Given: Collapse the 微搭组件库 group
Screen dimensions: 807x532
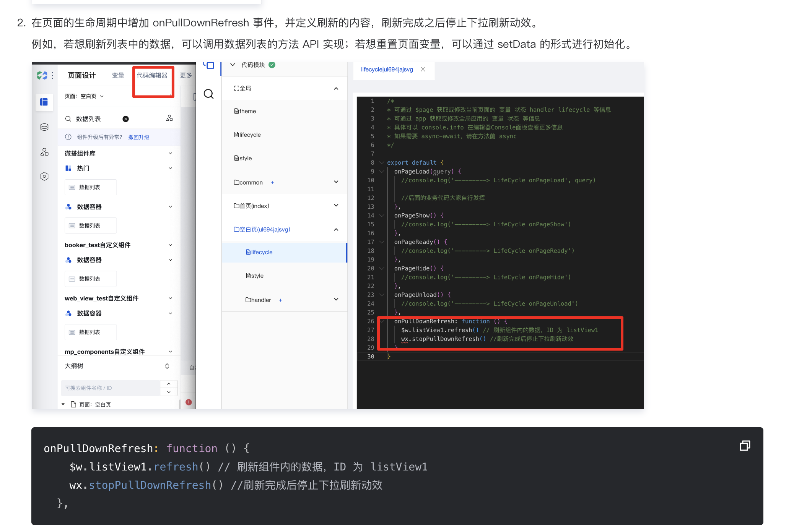Looking at the screenshot, I should tap(171, 153).
